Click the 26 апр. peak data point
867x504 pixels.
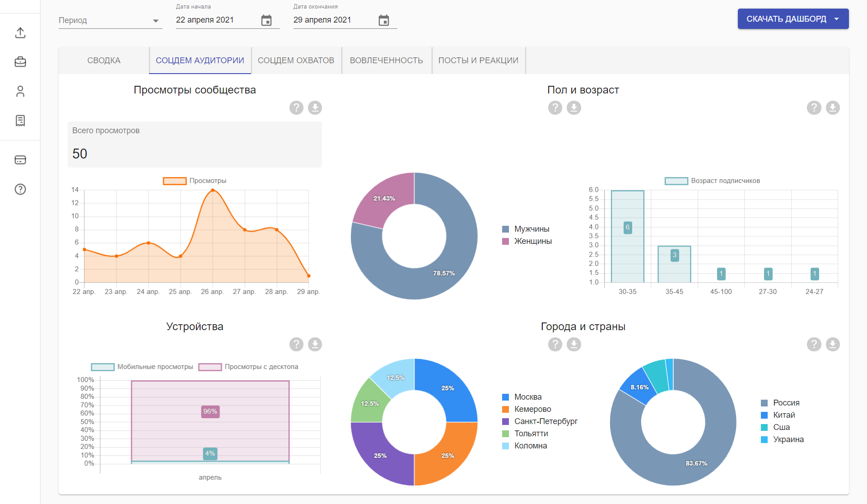213,190
